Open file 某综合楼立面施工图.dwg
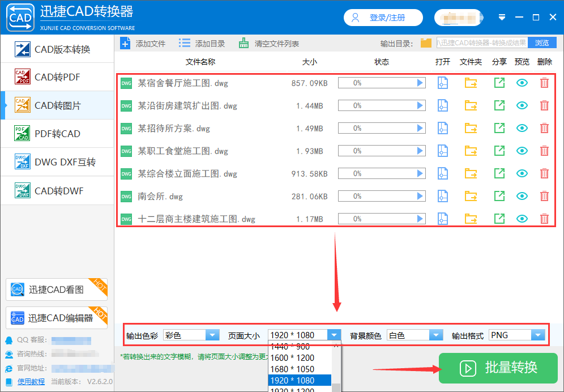Viewport: 564px width, 392px height. coord(442,173)
